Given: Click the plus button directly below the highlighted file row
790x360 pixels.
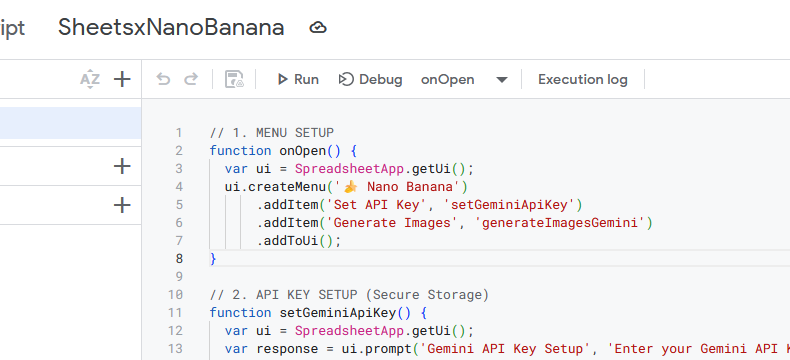Looking at the screenshot, I should (122, 166).
